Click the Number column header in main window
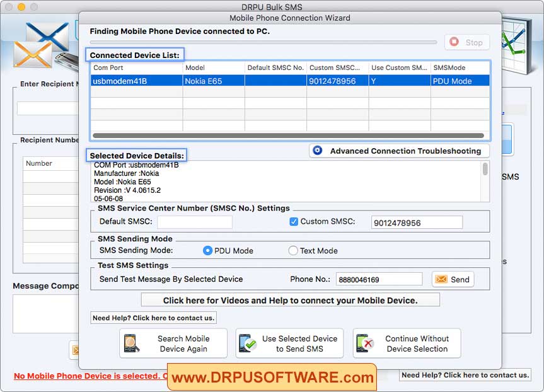The image size is (544, 392). pos(50,163)
